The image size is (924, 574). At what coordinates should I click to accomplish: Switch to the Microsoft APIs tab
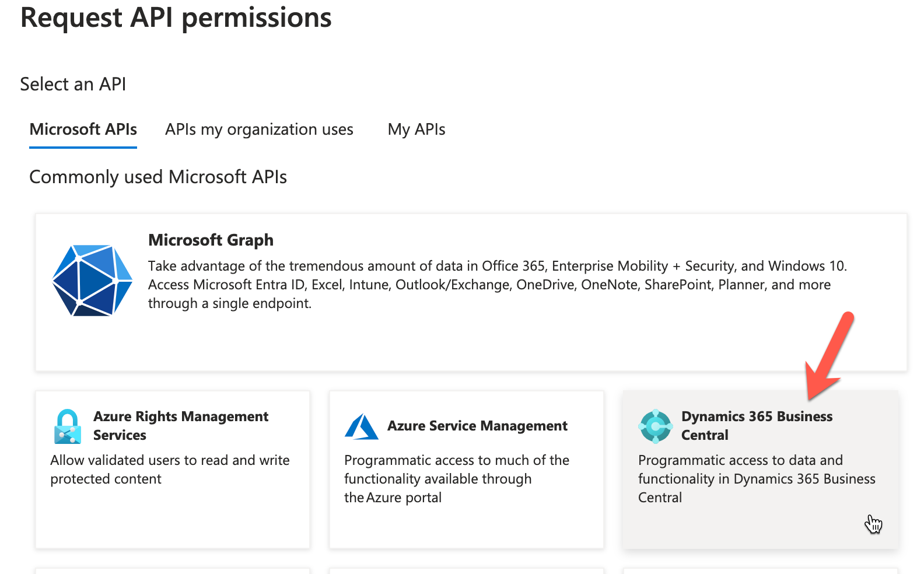pyautogui.click(x=83, y=129)
